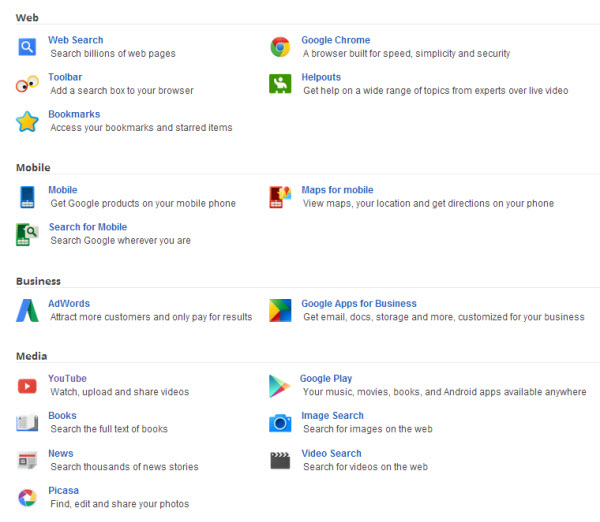Click the yellow Bookmarks star icon
The image size is (600, 522).
pyautogui.click(x=27, y=121)
